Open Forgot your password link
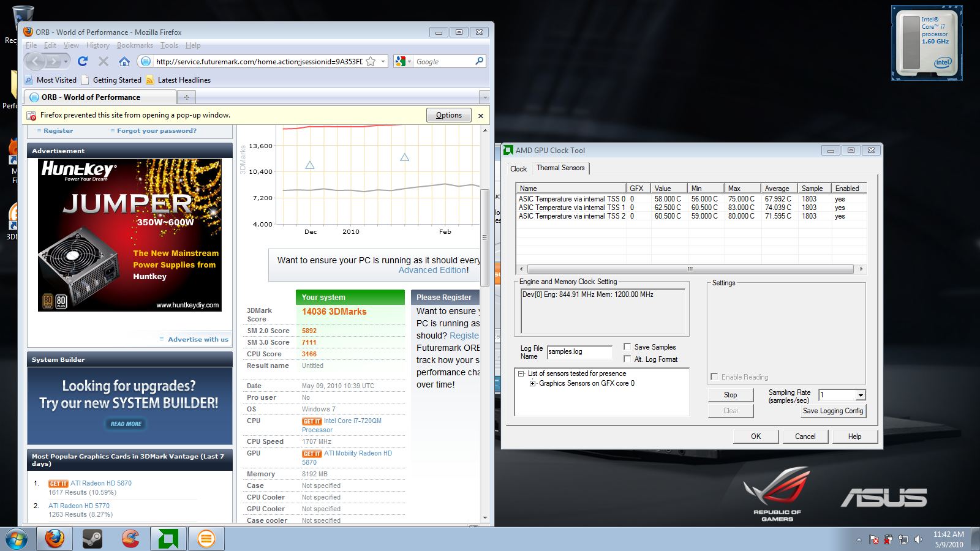Image resolution: width=980 pixels, height=551 pixels. (157, 131)
